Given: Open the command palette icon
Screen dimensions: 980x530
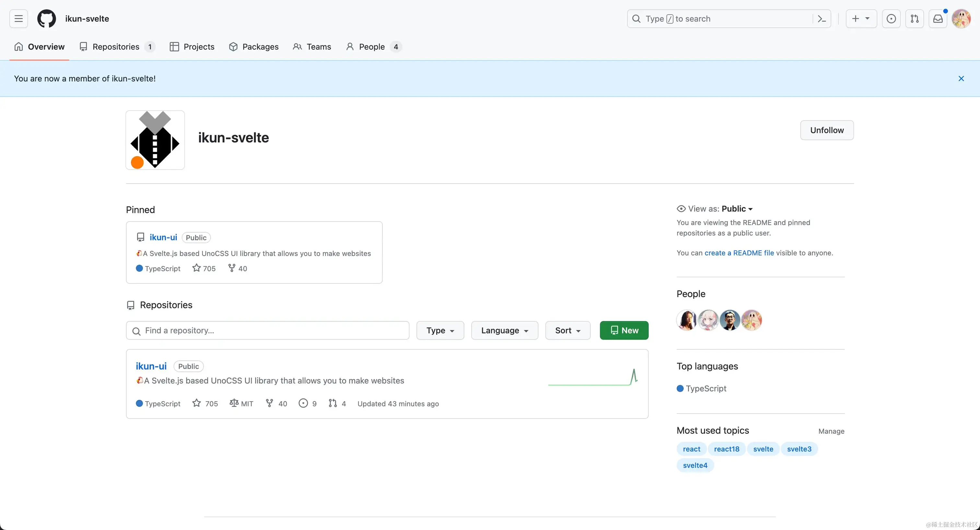Looking at the screenshot, I should click(822, 19).
